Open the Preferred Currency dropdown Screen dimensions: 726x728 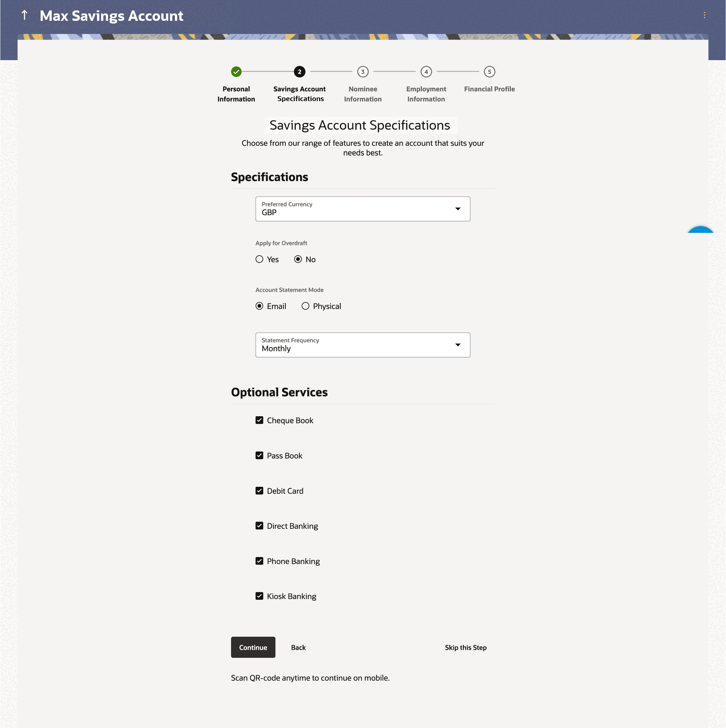coord(362,209)
